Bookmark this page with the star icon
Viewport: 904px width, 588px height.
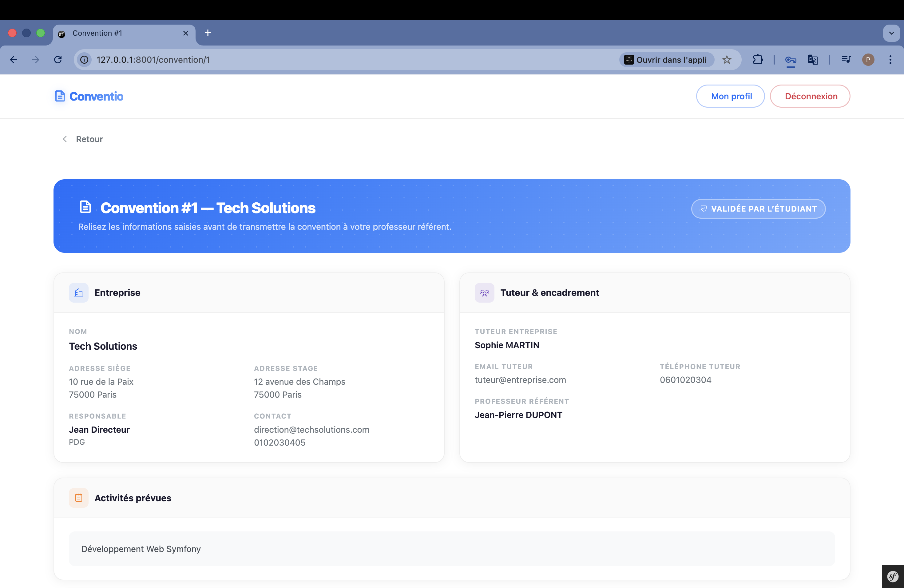(x=727, y=60)
